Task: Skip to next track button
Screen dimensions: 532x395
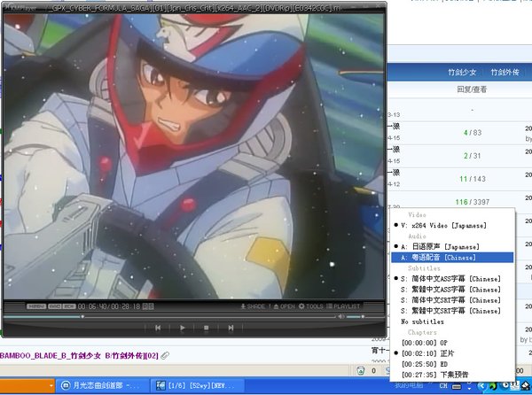Action: pyautogui.click(x=231, y=328)
